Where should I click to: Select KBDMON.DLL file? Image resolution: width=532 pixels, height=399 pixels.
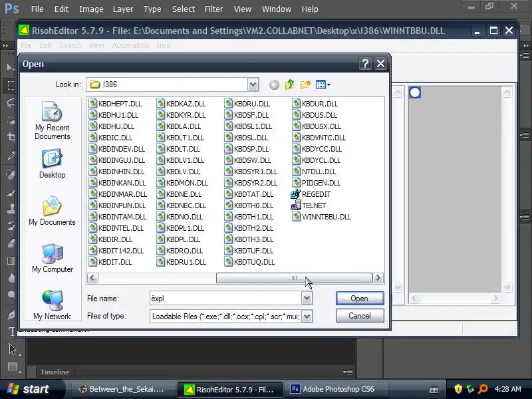[182, 183]
